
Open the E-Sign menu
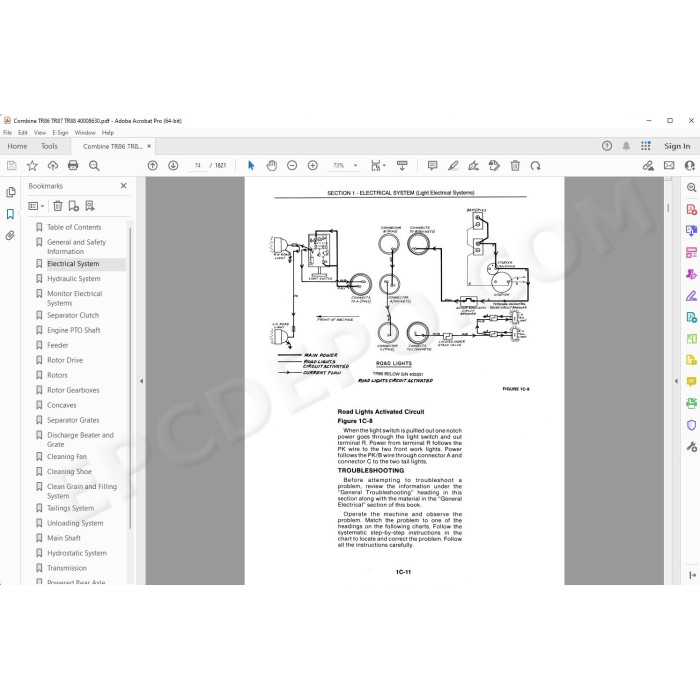60,133
